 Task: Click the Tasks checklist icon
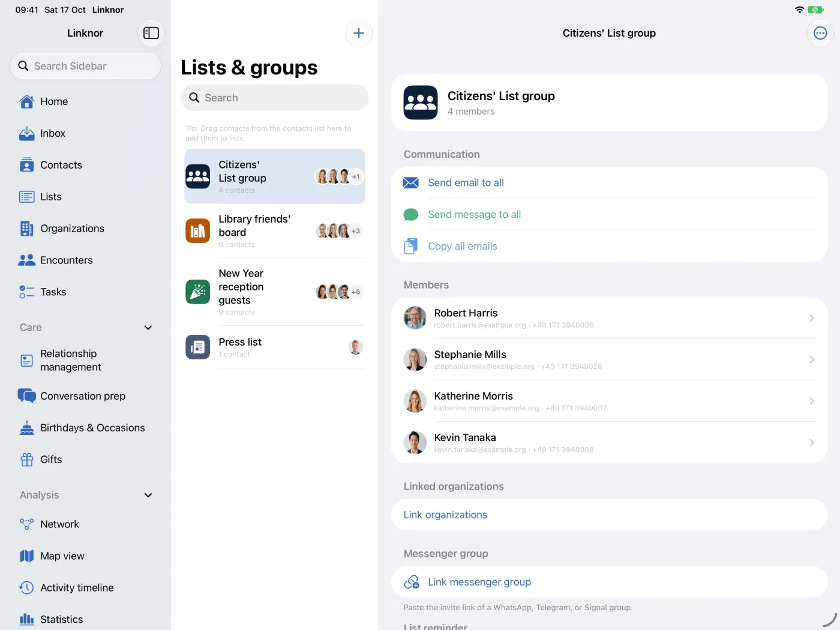(26, 292)
